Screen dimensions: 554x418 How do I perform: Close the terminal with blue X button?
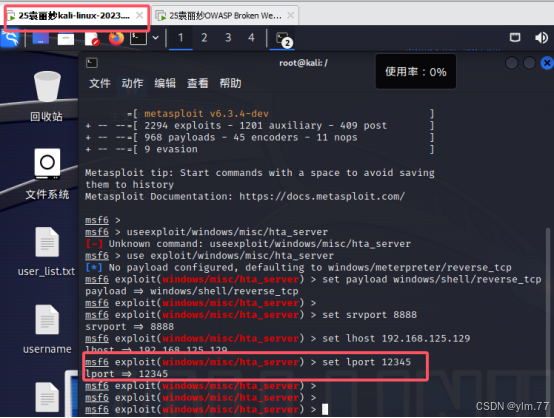547,63
